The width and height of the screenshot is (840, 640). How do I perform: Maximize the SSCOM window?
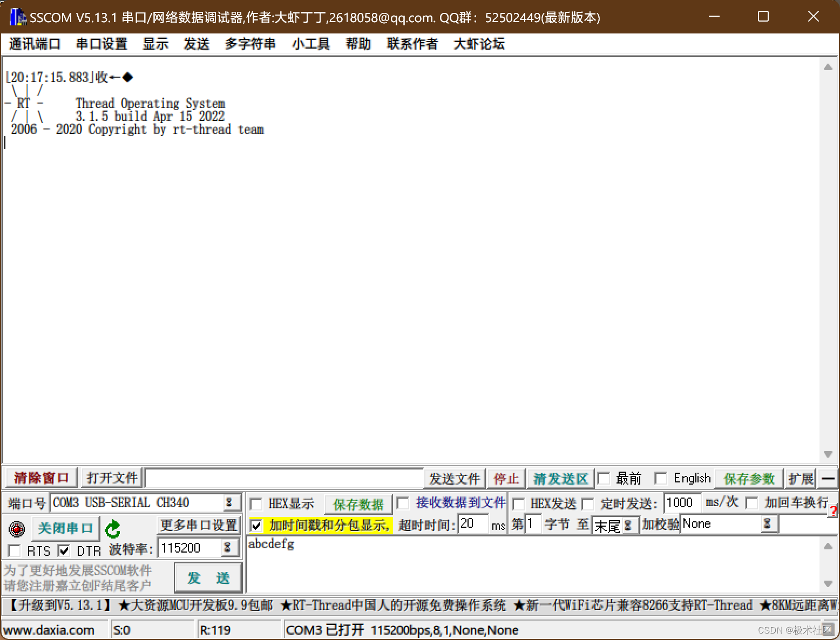pos(763,17)
